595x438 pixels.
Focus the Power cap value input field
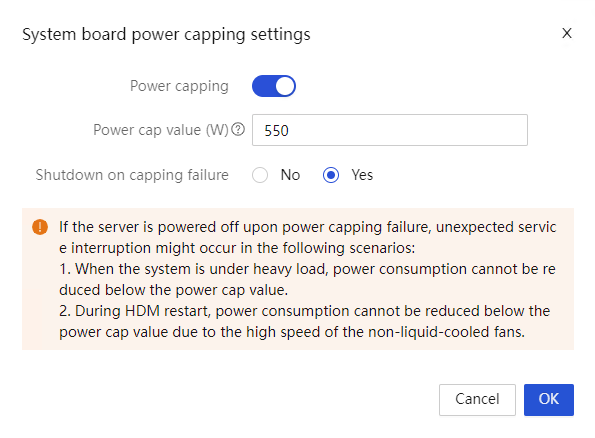pyautogui.click(x=390, y=130)
